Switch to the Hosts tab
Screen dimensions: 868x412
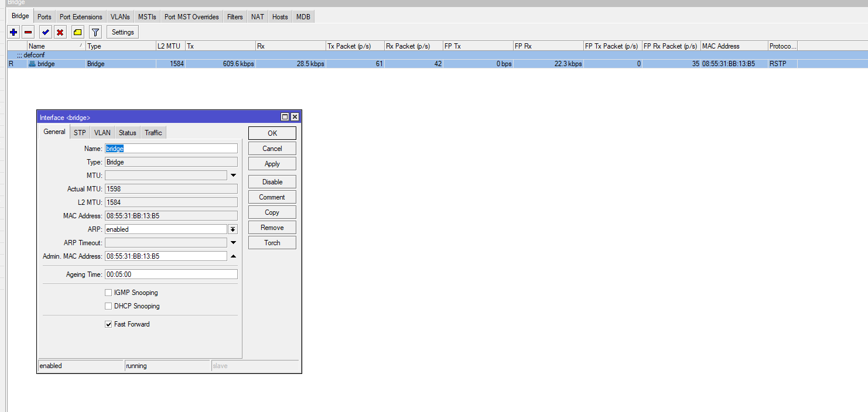[x=280, y=17]
